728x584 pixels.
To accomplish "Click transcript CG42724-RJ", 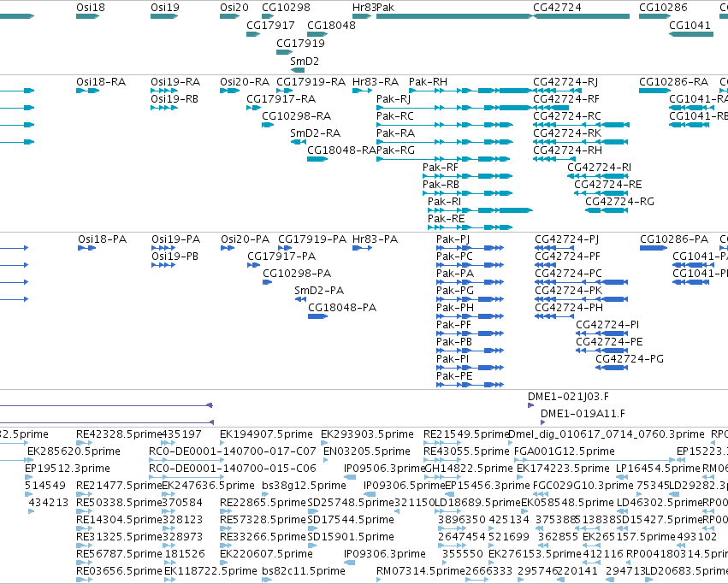I will pyautogui.click(x=565, y=82).
